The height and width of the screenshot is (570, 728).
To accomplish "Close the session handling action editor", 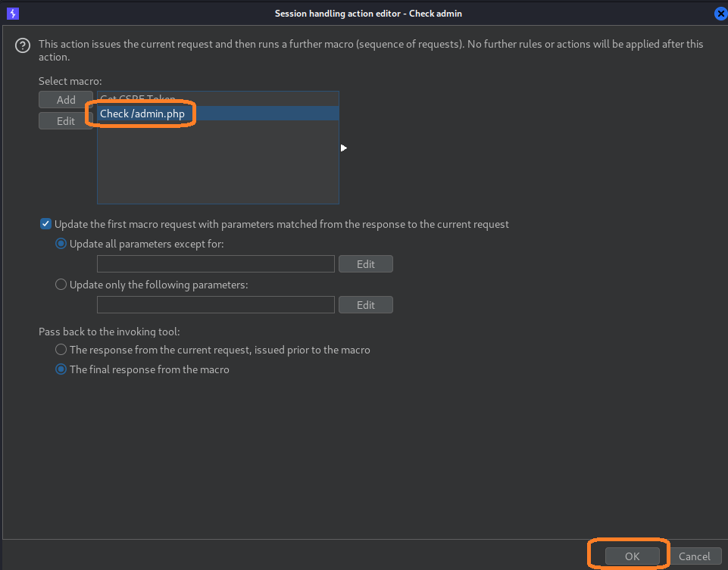I will point(720,13).
